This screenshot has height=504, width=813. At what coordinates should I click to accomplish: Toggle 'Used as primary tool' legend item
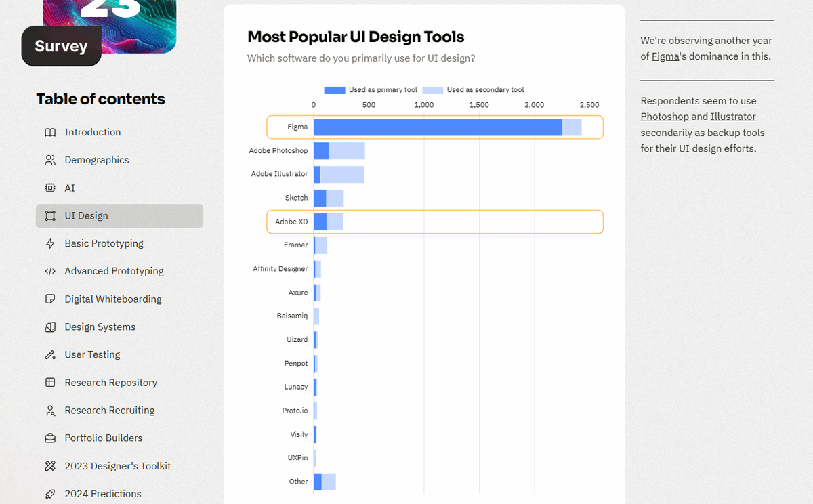(x=371, y=90)
